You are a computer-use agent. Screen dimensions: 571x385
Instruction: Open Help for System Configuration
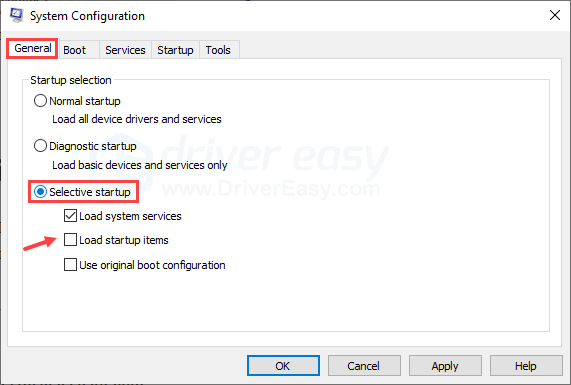coord(526,366)
